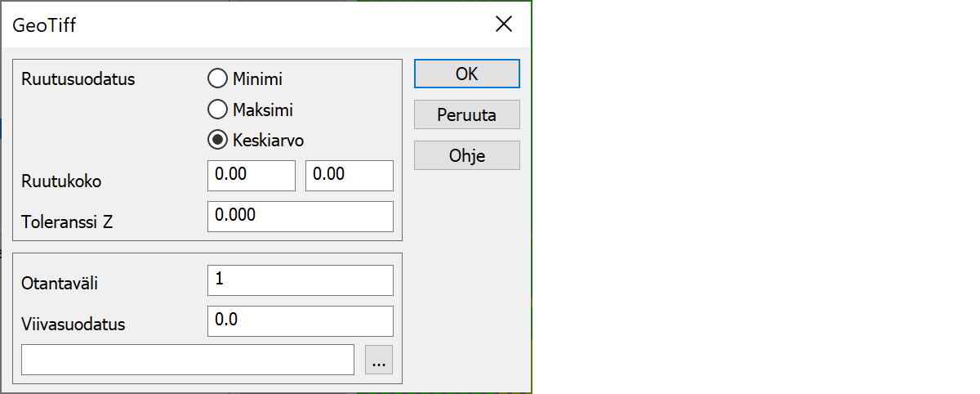Viewport: 980px width, 394px height.
Task: Open help with the Ohje button
Action: [x=466, y=155]
